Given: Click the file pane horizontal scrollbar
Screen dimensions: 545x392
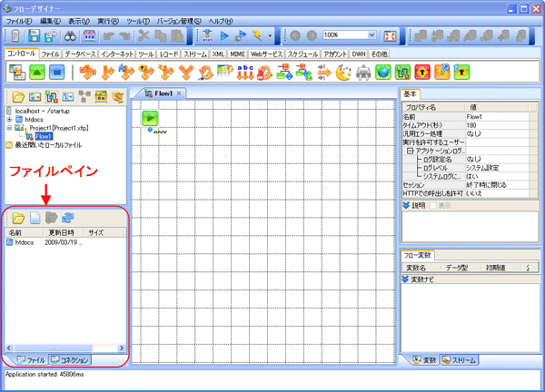Looking at the screenshot, I should 54,348.
